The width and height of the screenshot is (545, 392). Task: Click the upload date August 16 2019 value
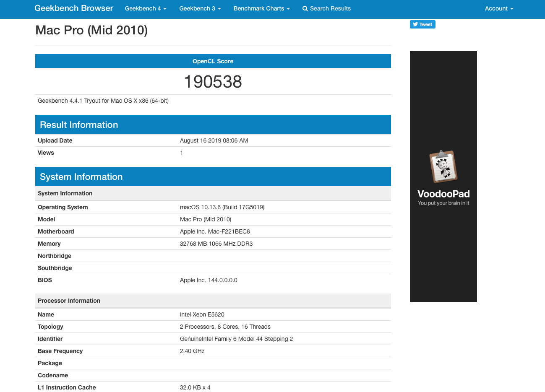(214, 140)
